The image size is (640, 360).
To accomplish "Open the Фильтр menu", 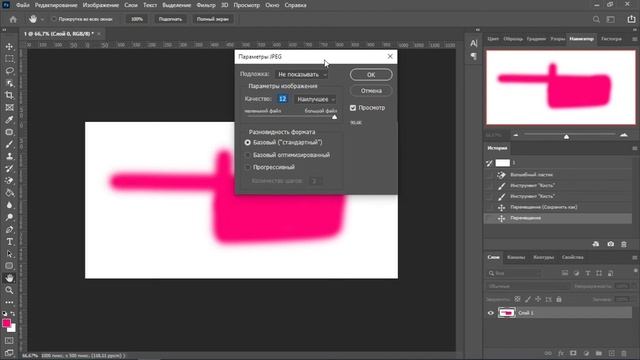I will (x=206, y=5).
